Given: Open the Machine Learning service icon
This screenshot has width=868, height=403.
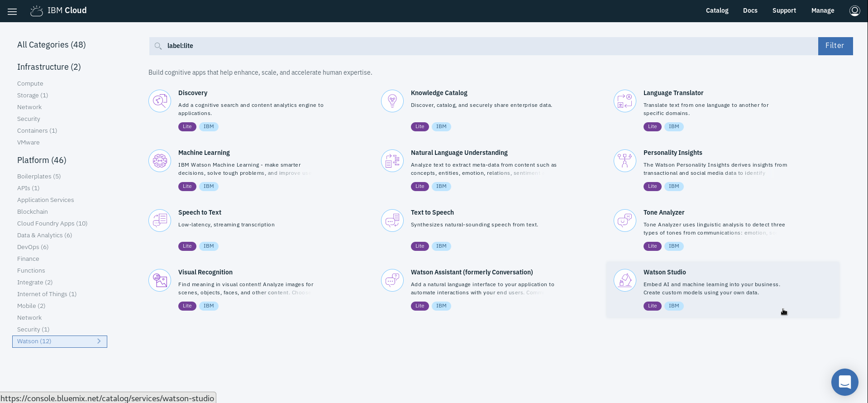Looking at the screenshot, I should 160,161.
